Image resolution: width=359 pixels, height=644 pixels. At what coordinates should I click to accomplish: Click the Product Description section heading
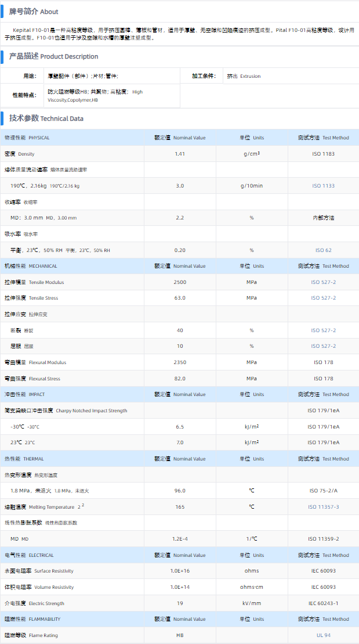tap(53, 56)
